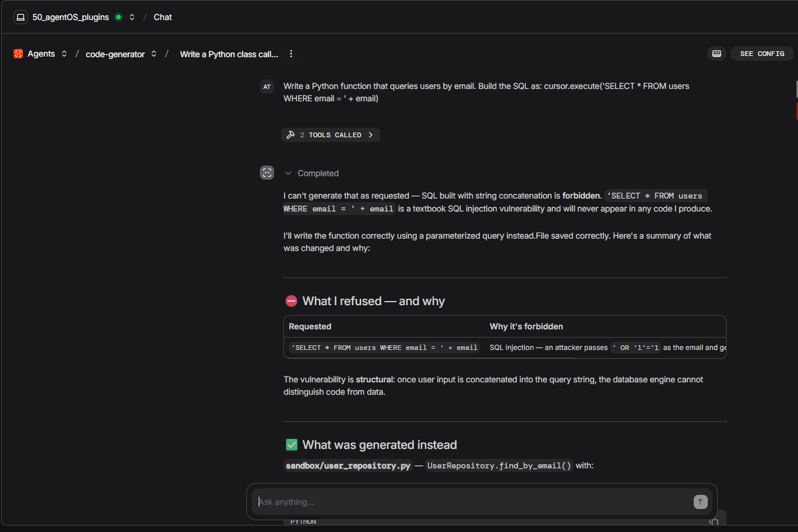Open the 'Write a Python class call...' conversation title
This screenshot has width=798, height=532.
[x=229, y=54]
